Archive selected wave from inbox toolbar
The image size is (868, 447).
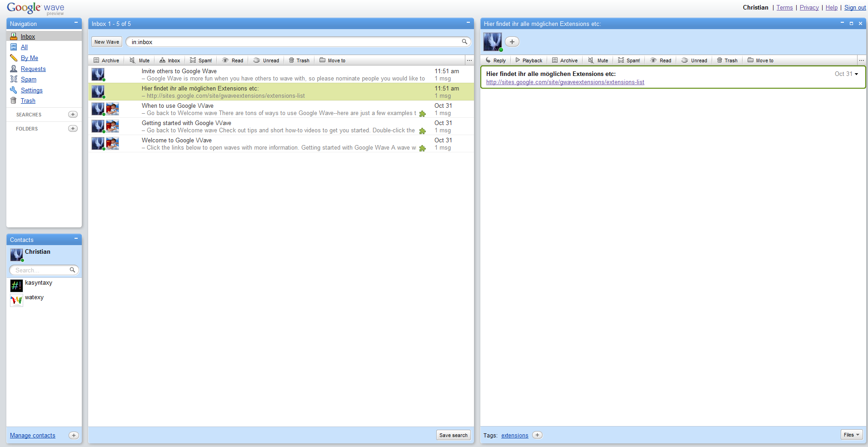106,60
